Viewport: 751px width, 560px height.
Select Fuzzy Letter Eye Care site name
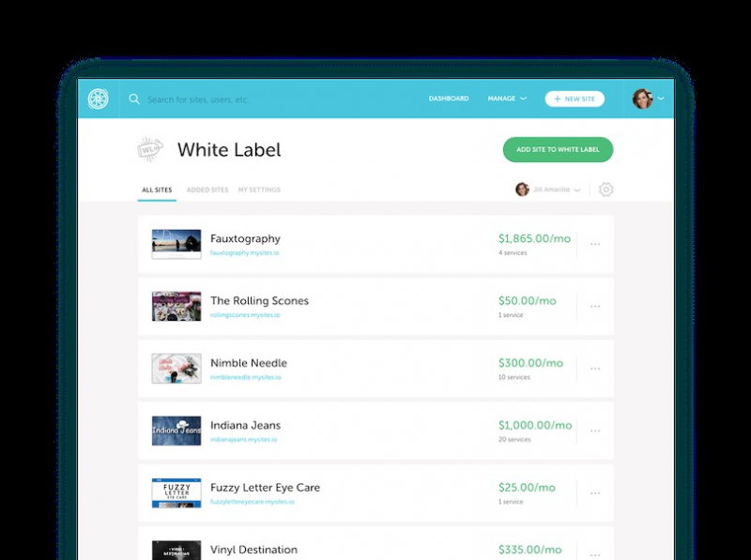[265, 487]
